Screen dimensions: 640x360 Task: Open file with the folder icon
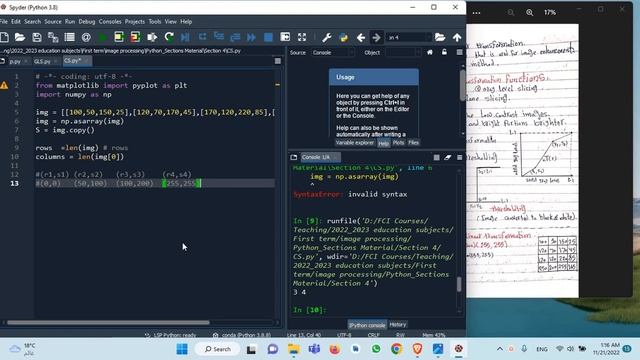tap(20, 38)
